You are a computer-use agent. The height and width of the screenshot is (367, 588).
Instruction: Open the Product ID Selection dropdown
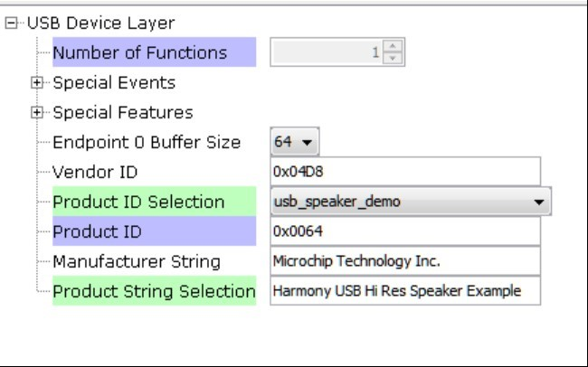coord(411,202)
